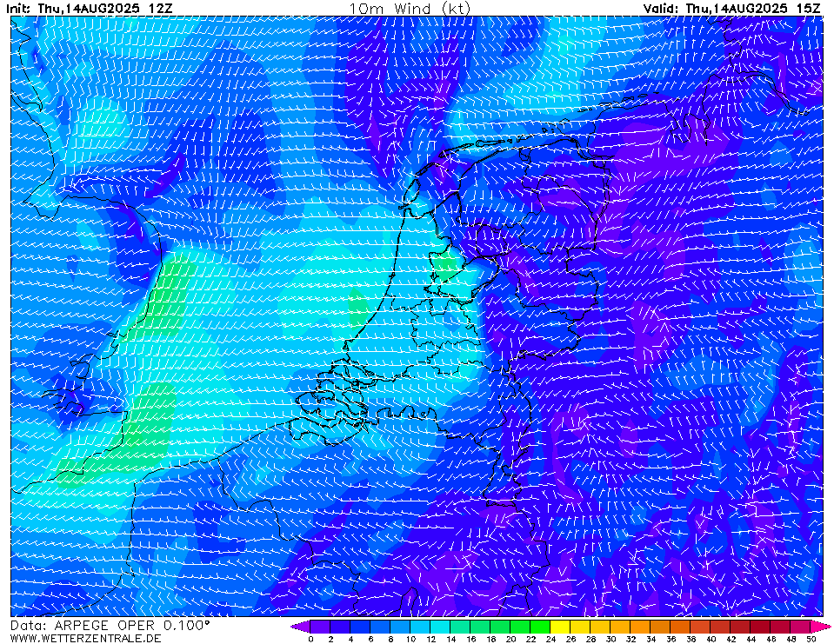Click the '20' colorbar scale label
This screenshot has height=644, width=834.
tap(510, 639)
